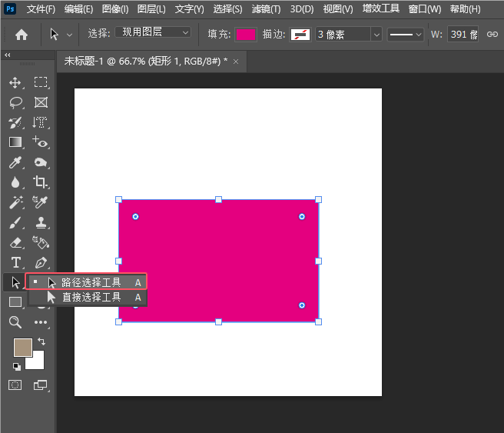Collapse the toolbar with double-arrow
Viewport: 504px width, 433px height.
pyautogui.click(x=8, y=55)
